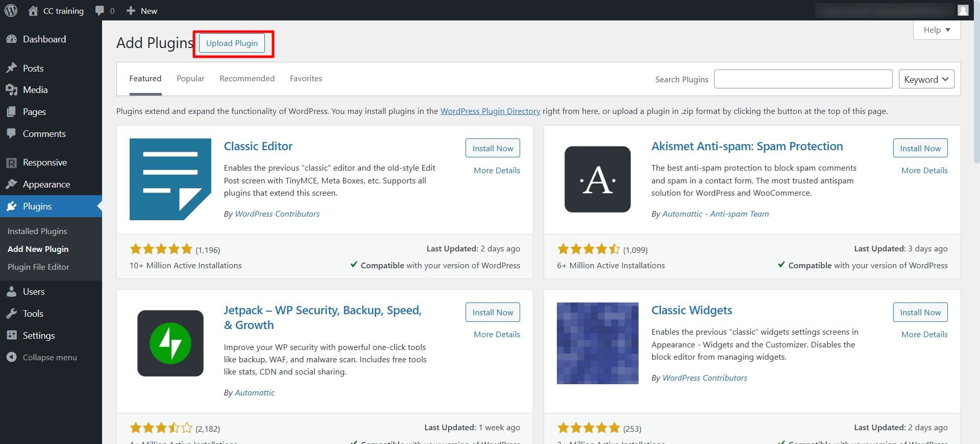Open the Automattic author link under Jetpack

pyautogui.click(x=255, y=393)
